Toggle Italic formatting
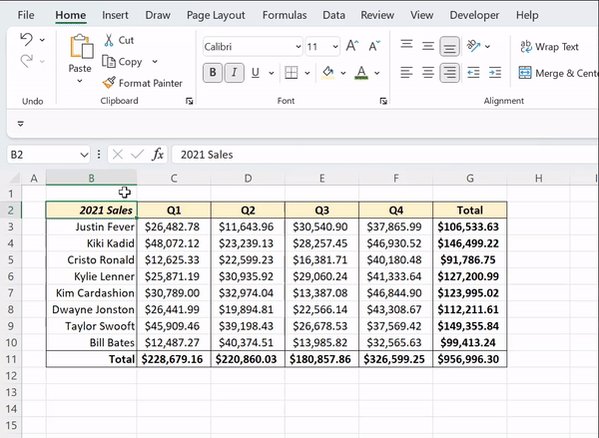 point(234,73)
